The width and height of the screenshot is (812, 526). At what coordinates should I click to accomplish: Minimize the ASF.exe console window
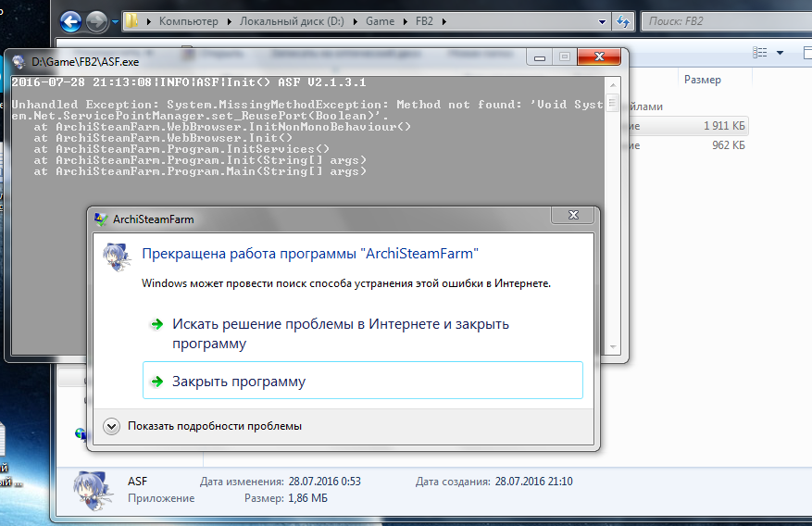[540, 56]
